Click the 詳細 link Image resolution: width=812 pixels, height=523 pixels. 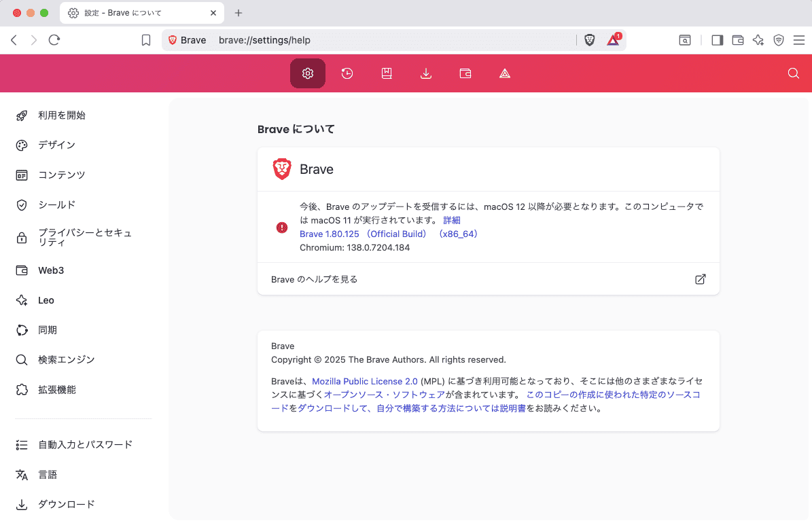(x=452, y=220)
